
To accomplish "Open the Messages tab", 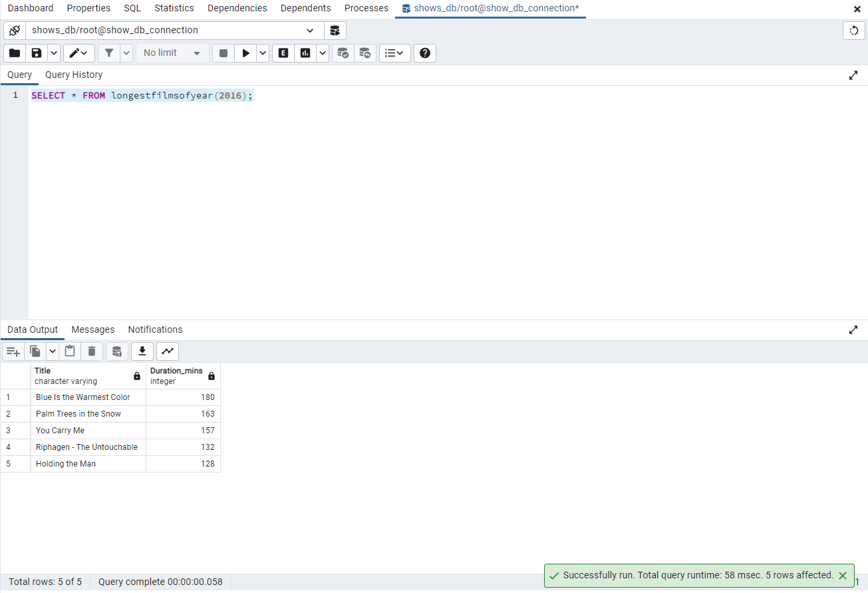I will (92, 329).
